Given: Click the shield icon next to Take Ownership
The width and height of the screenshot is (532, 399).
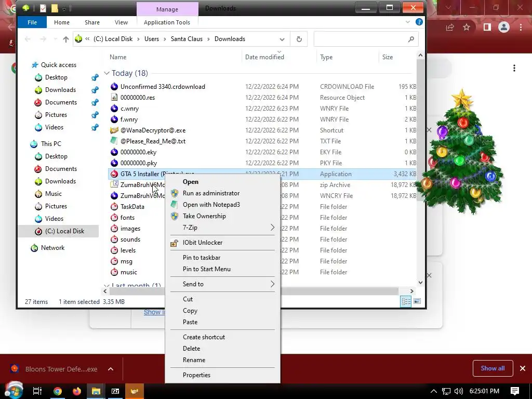Looking at the screenshot, I should [175, 216].
